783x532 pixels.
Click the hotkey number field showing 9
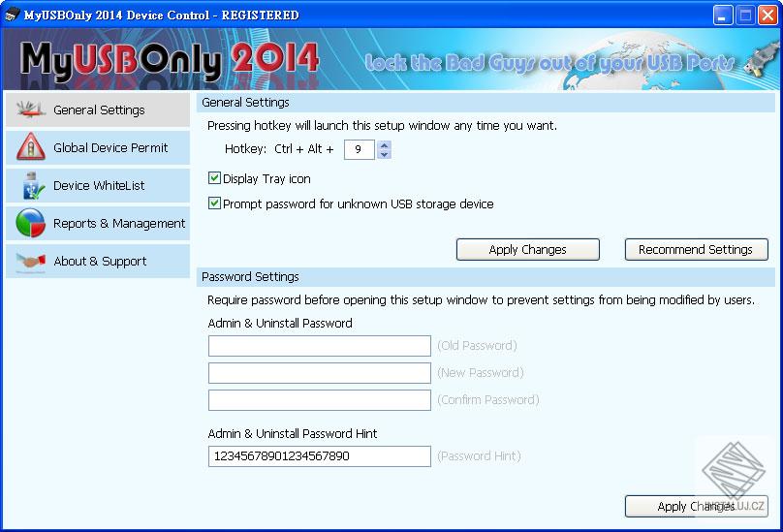[360, 150]
